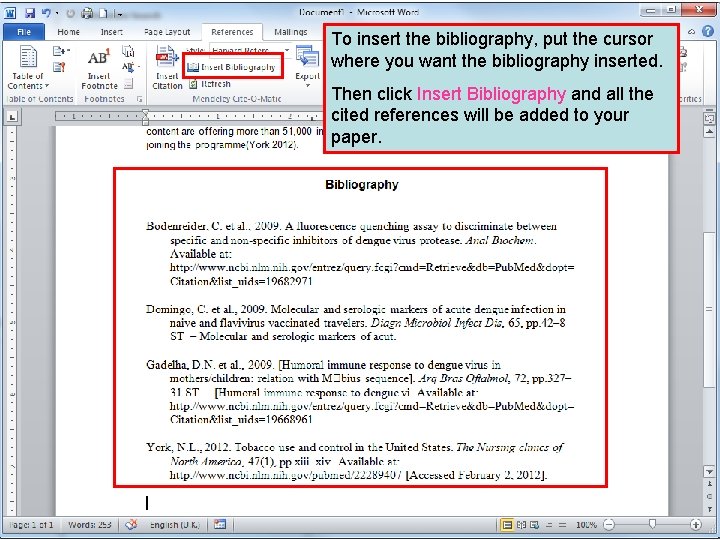Select the Full Screen Reading view button
This screenshot has width=720, height=540.
pos(521,524)
